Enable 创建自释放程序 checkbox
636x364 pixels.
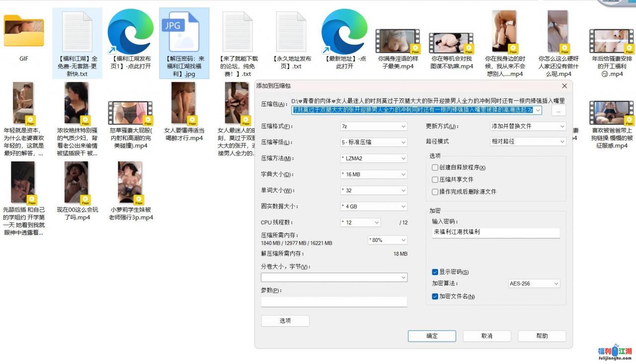coord(435,168)
